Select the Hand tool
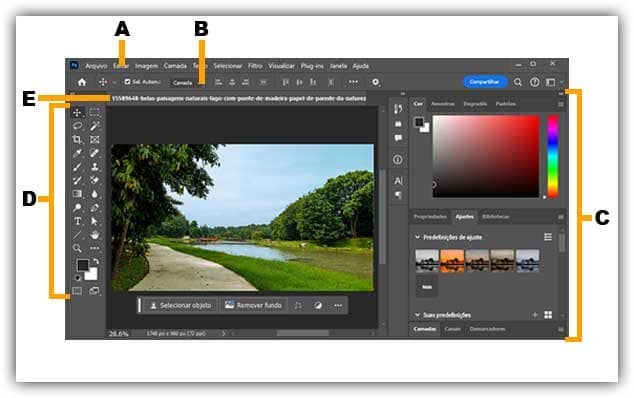 click(x=95, y=235)
